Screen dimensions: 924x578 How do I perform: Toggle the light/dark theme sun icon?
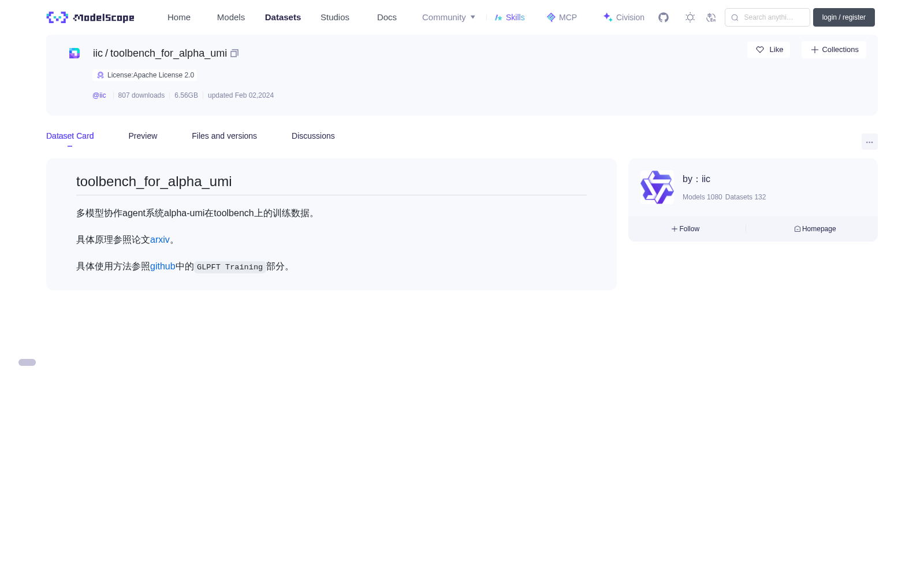click(690, 17)
